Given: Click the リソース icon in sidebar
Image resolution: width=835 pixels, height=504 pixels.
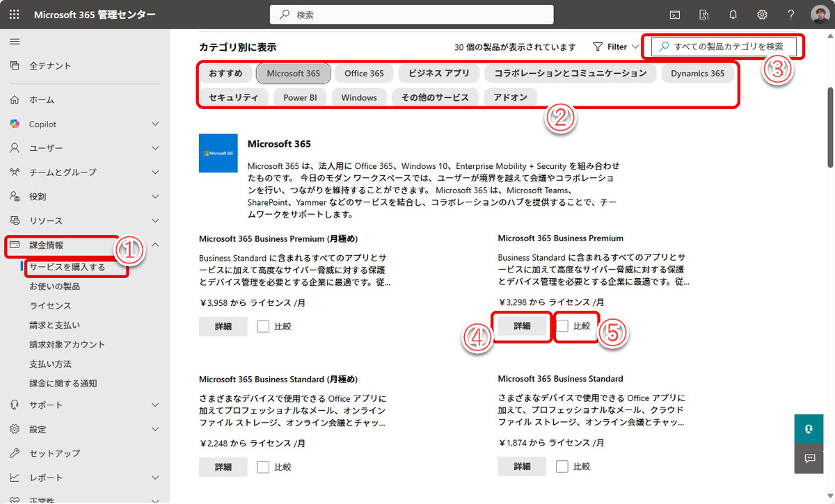Looking at the screenshot, I should (x=15, y=220).
